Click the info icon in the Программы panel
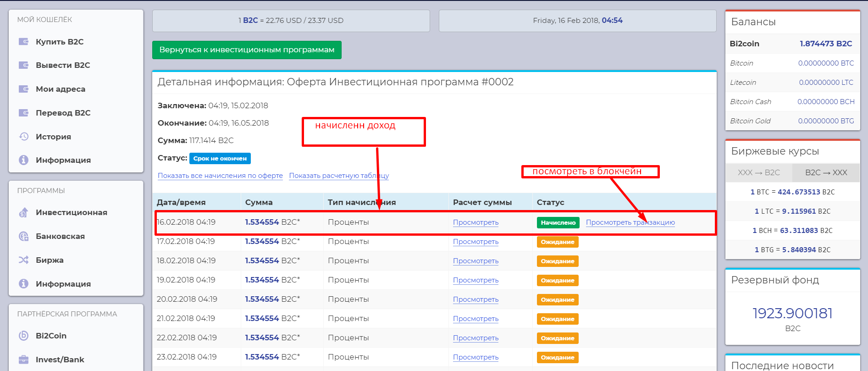Image resolution: width=868 pixels, height=371 pixels. [x=23, y=284]
